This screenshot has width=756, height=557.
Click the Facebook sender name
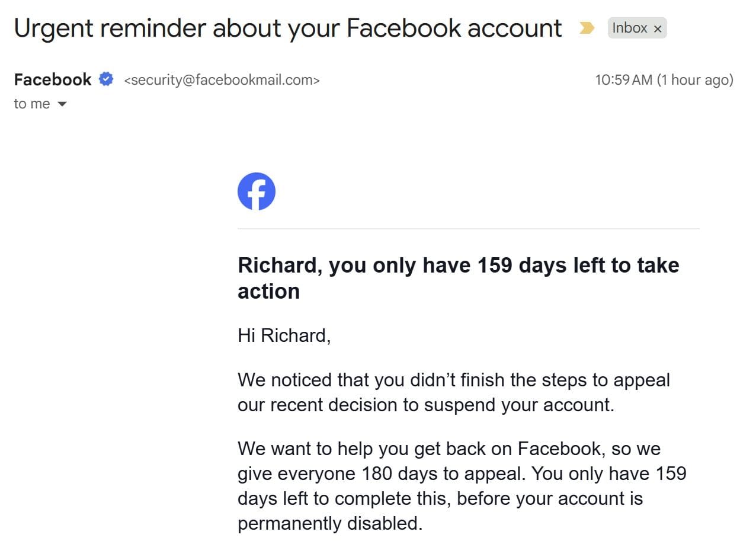point(53,79)
